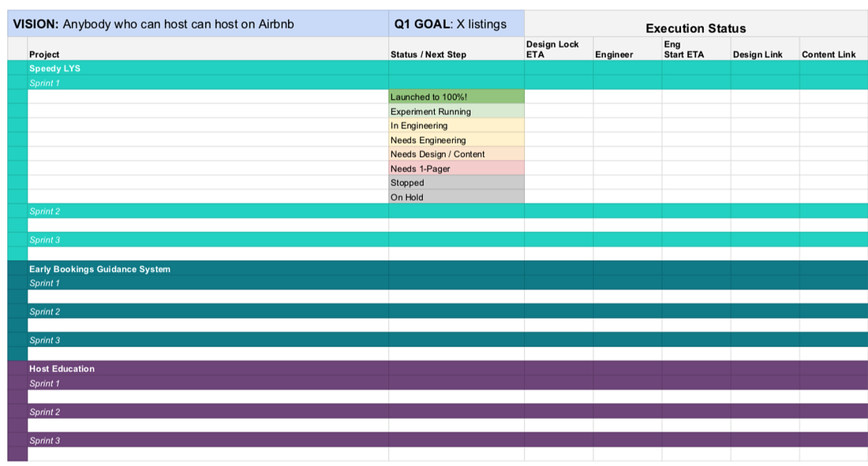868x466 pixels.
Task: Click the Stopped status cell
Action: pyautogui.click(x=456, y=183)
